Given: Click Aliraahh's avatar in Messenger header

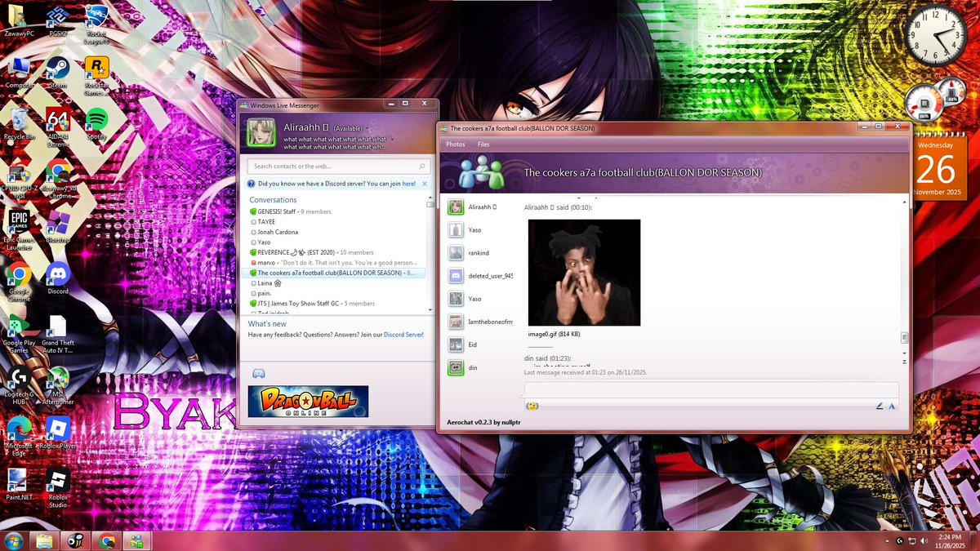Looking at the screenshot, I should point(261,133).
